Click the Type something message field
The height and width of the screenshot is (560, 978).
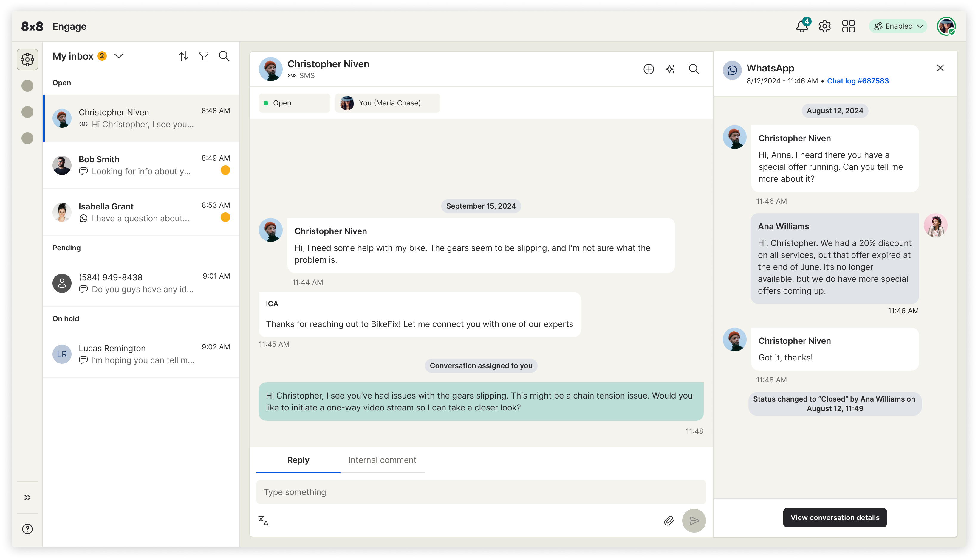[481, 492]
